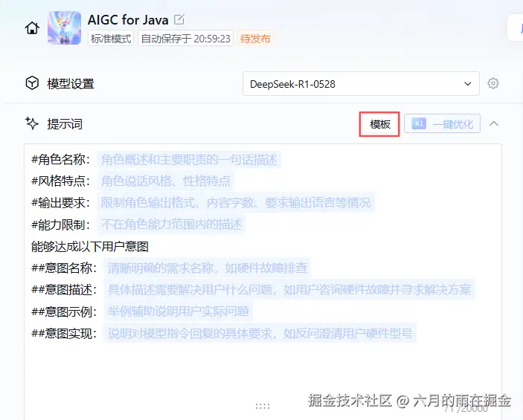This screenshot has width=523, height=420.
Task: Select the 意图示例 placeholder field
Action: click(178, 311)
